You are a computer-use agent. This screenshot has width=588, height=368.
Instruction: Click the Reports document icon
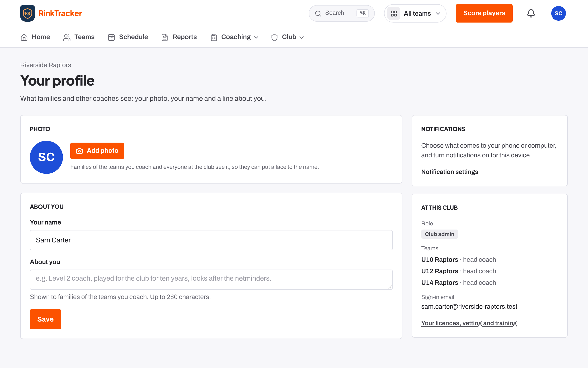click(165, 37)
